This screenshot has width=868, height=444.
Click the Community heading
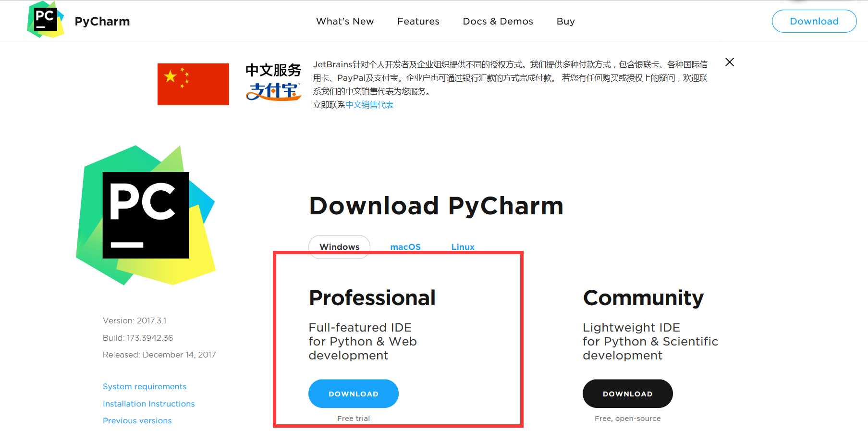pyautogui.click(x=643, y=298)
